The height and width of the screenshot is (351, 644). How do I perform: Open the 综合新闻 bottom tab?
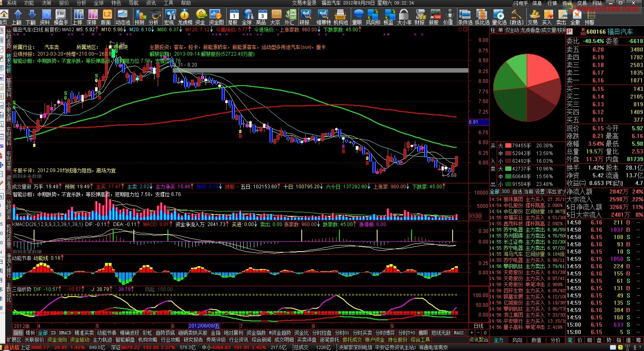tap(261, 340)
